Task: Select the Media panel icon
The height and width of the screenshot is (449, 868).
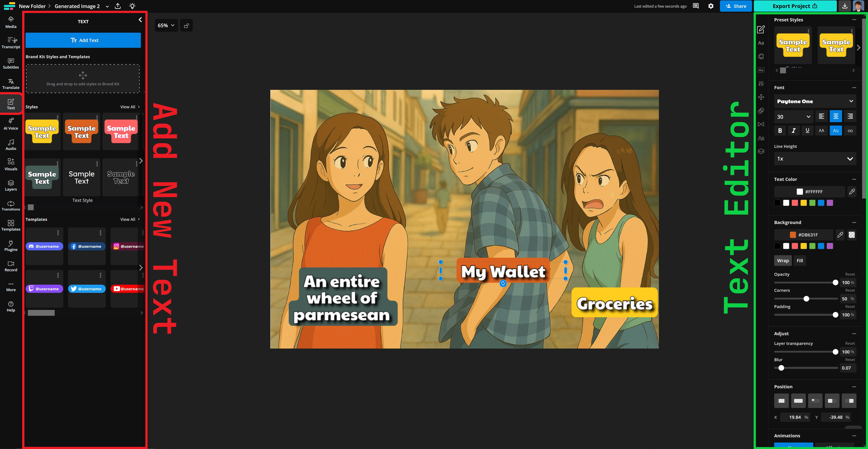Action: (10, 23)
